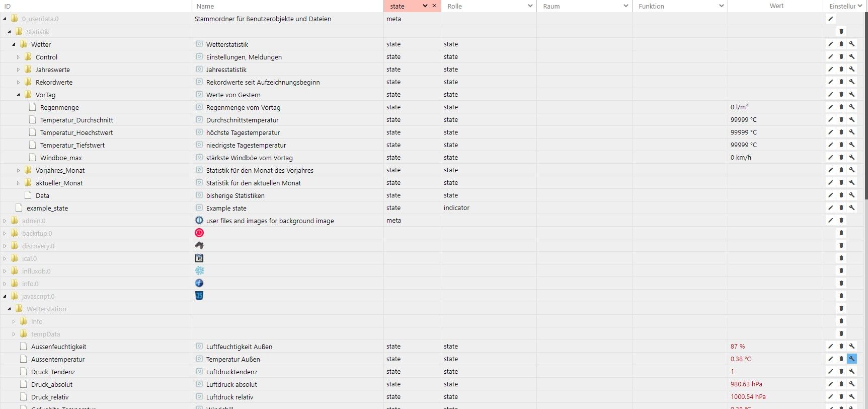Edit the Windboe_max state
The width and height of the screenshot is (868, 409).
pos(831,158)
